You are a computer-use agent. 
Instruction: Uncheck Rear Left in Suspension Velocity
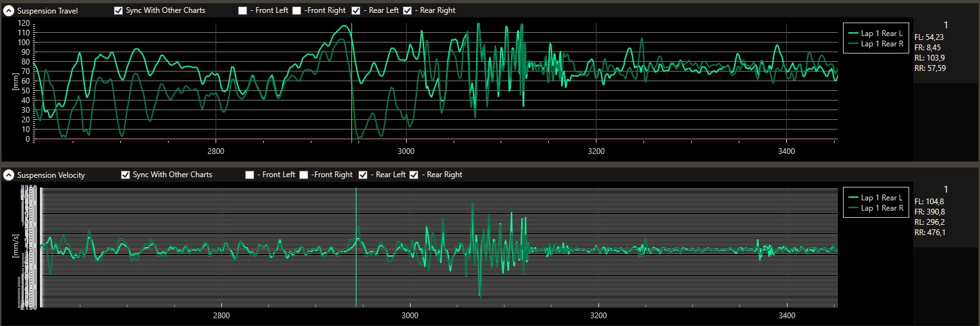point(364,175)
